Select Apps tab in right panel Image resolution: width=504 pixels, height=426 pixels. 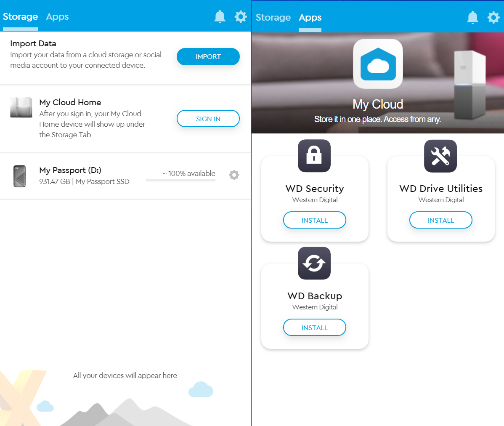(310, 17)
